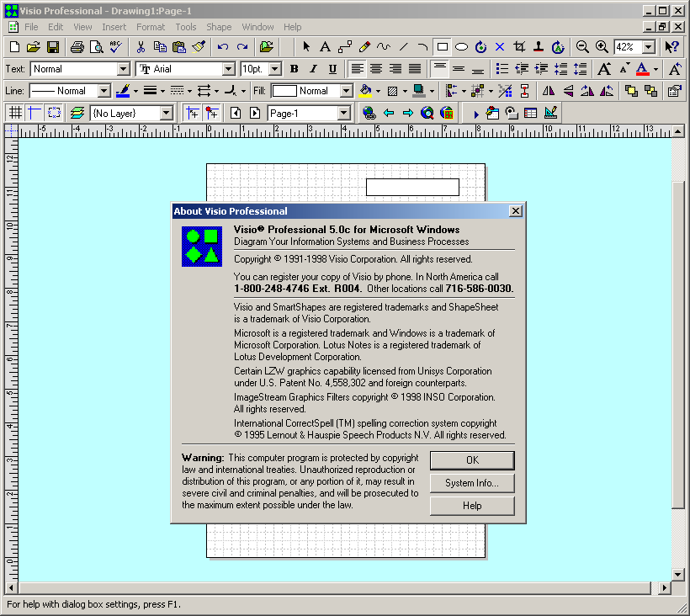Open the Edit menu
Screen dimensions: 690x616
point(56,27)
